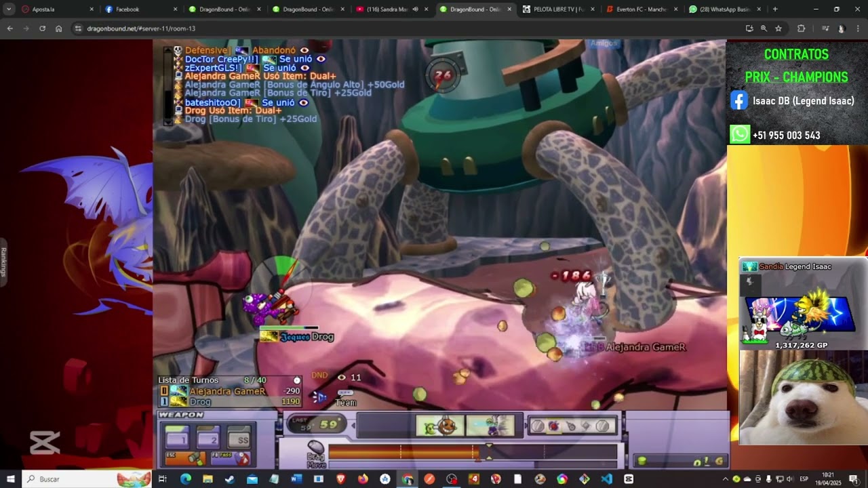The height and width of the screenshot is (488, 868).
Task: Open Steam from the taskbar
Action: pos(230,479)
